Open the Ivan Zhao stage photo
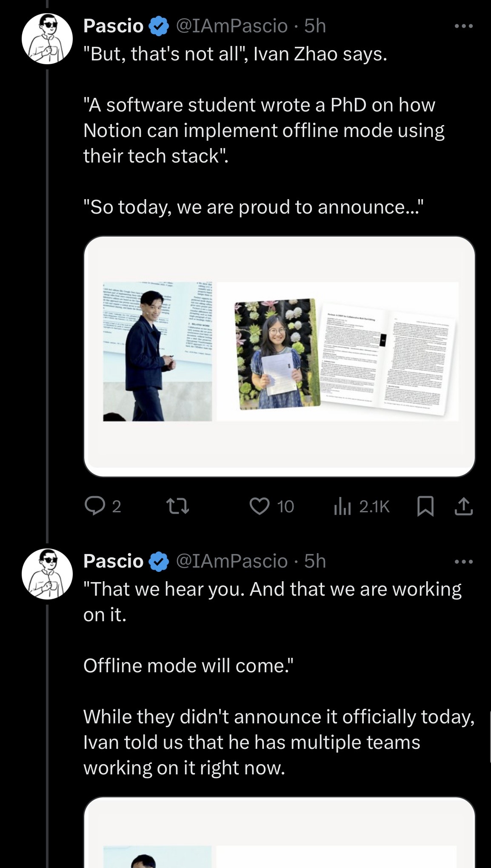The width and height of the screenshot is (491, 868). click(157, 351)
